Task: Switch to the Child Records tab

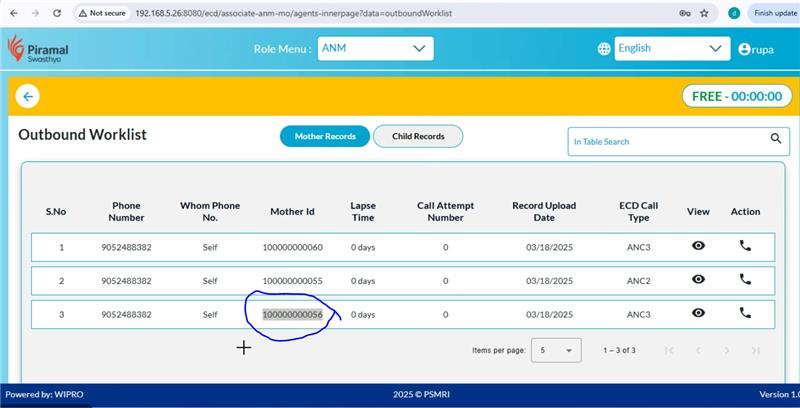Action: (418, 136)
